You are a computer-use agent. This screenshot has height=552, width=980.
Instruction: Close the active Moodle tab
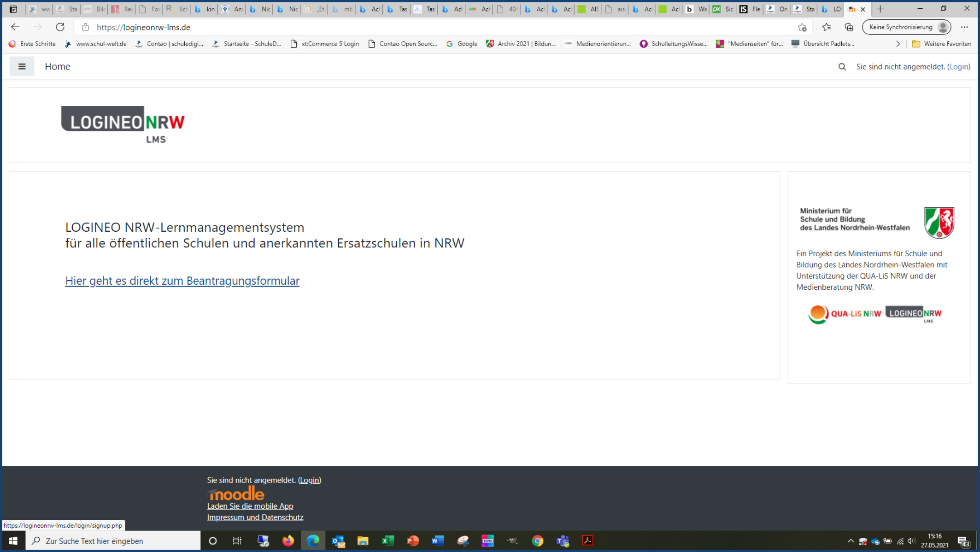863,9
